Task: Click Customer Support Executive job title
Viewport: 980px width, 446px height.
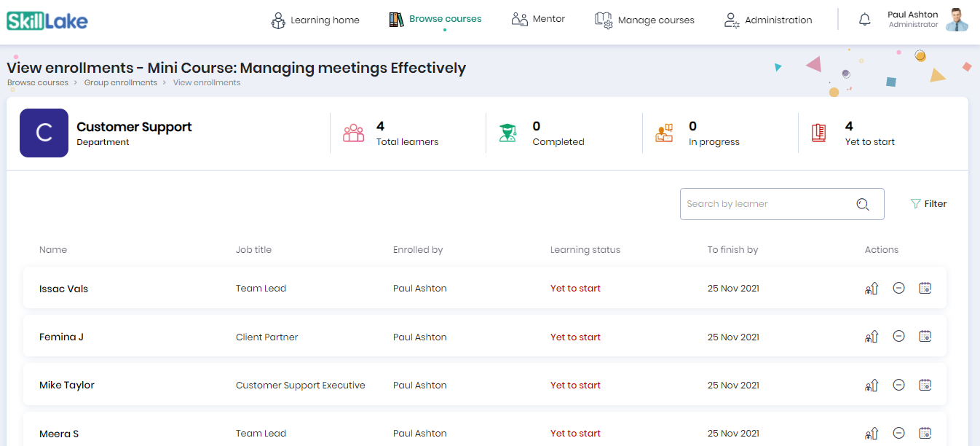Action: 301,386
